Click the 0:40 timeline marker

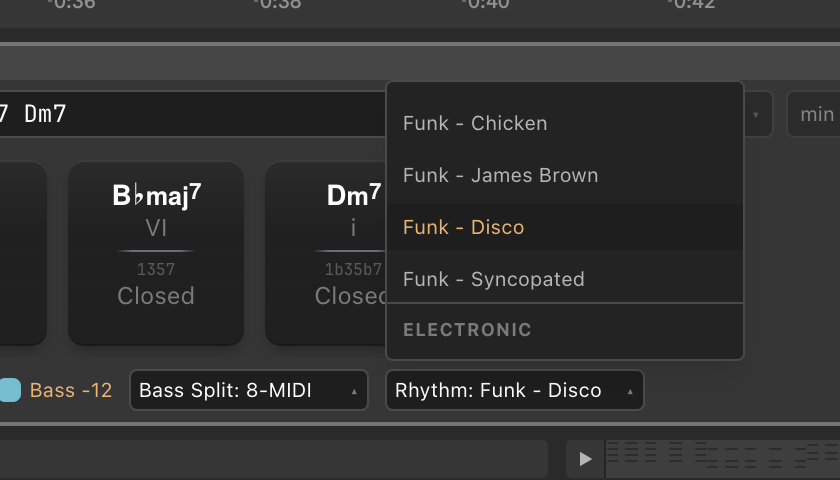[x=485, y=4]
